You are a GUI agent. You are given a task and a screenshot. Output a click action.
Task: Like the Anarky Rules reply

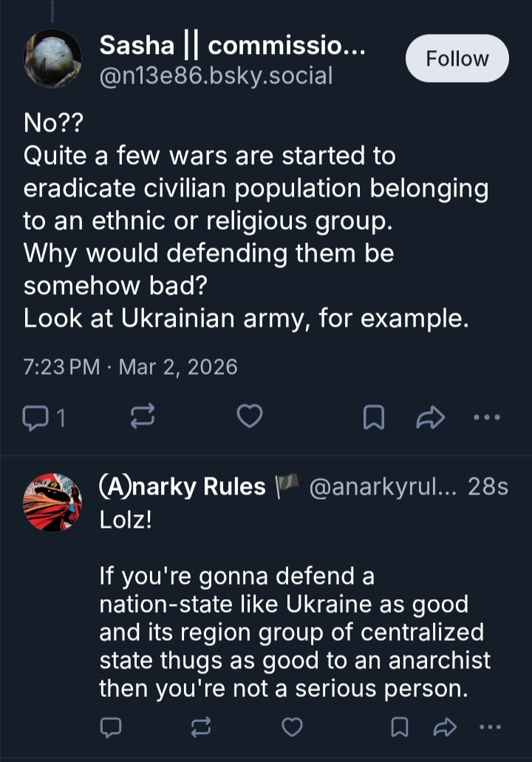coord(293,727)
